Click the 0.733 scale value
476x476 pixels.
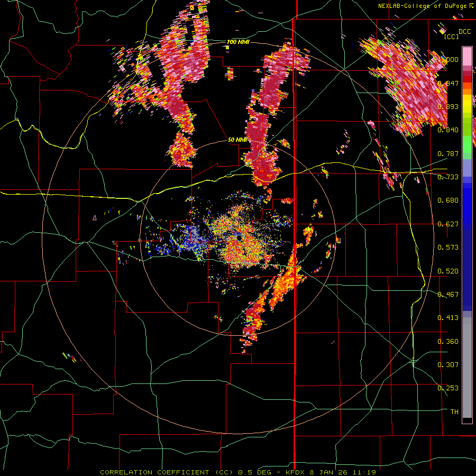pos(448,177)
